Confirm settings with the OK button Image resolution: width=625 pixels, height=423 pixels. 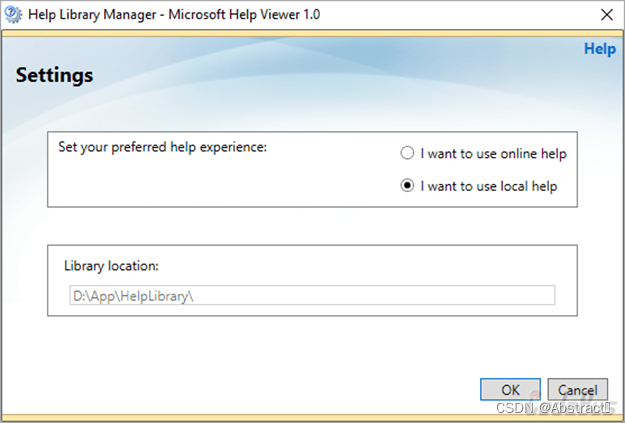point(510,389)
